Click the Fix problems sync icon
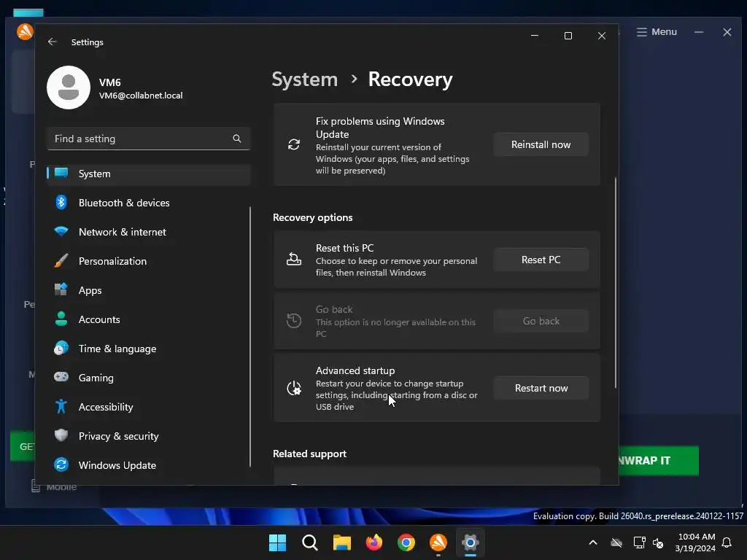The height and width of the screenshot is (560, 747). click(294, 144)
